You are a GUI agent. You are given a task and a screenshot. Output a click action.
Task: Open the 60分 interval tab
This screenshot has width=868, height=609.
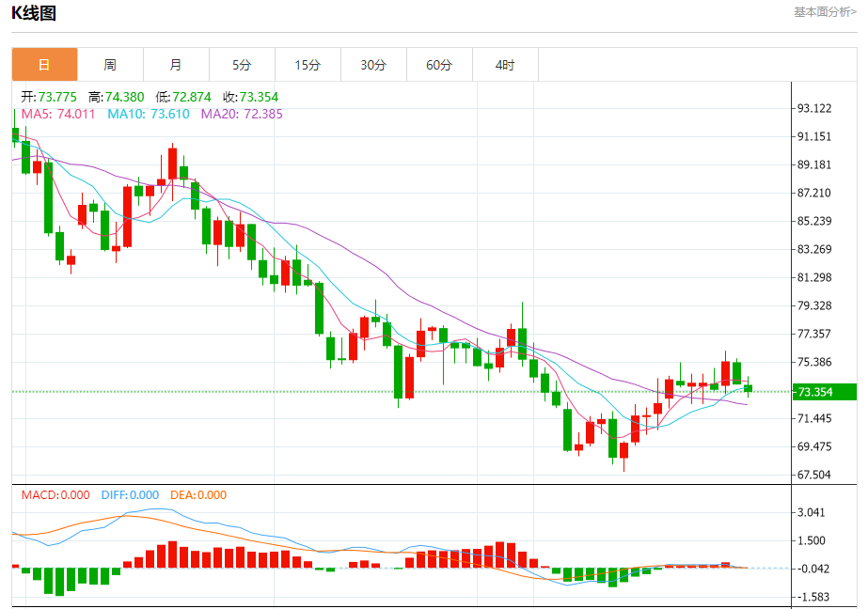439,65
